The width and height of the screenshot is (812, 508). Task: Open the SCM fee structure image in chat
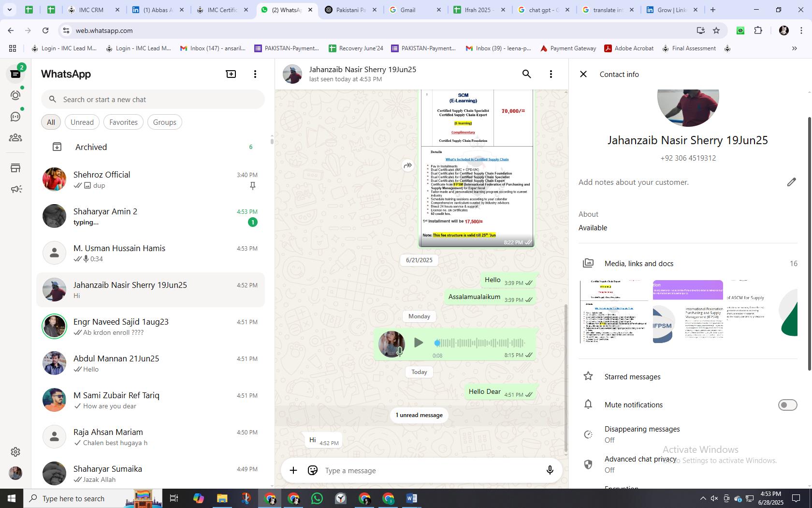tap(477, 168)
